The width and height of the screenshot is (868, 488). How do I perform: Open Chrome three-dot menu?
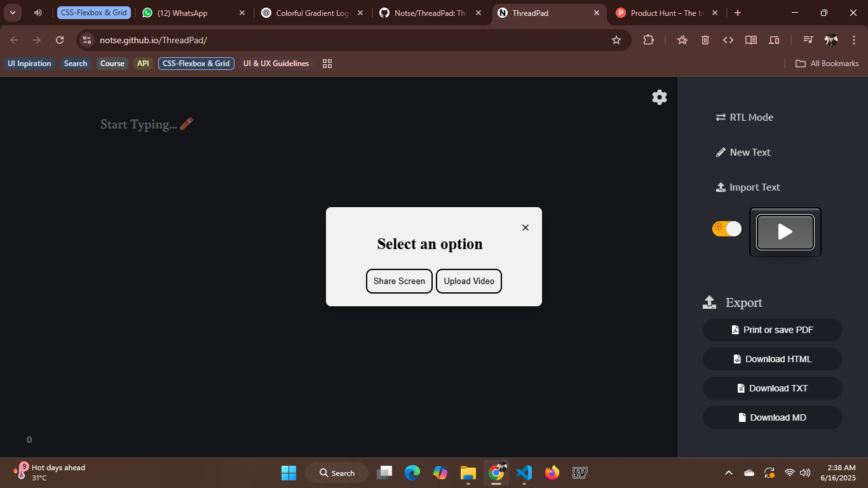[x=854, y=40]
